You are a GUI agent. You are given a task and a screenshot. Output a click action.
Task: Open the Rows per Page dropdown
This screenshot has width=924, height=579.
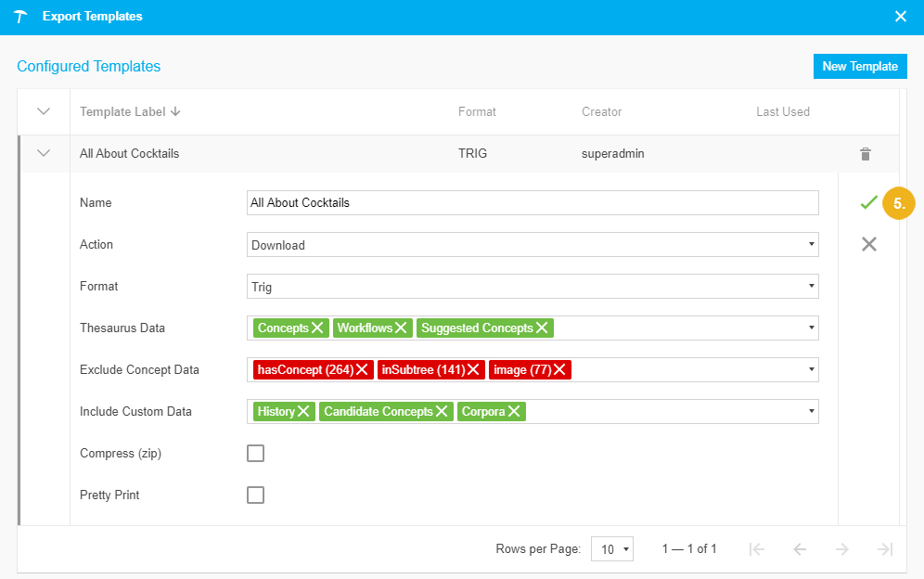click(614, 549)
